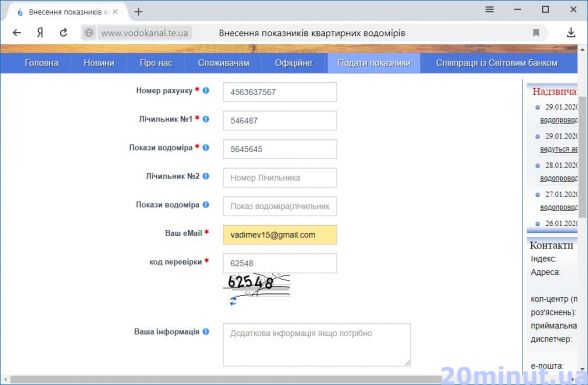Open the Офіційне menu item
This screenshot has width=588, height=385.
click(x=293, y=63)
